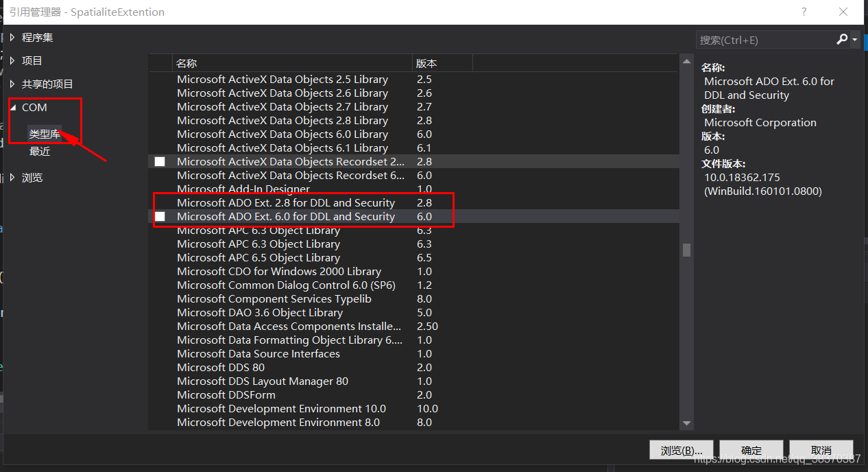Click the vertical scrollbar thumb
This screenshot has width=868, height=472.
click(x=686, y=250)
